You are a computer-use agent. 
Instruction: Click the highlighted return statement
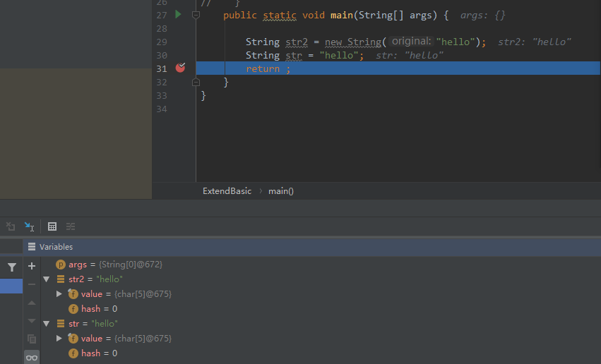[x=268, y=69]
